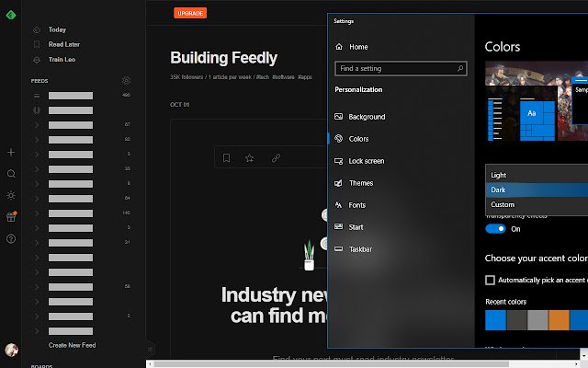
Task: Click the Taskbar icon in Settings
Action: tap(338, 248)
